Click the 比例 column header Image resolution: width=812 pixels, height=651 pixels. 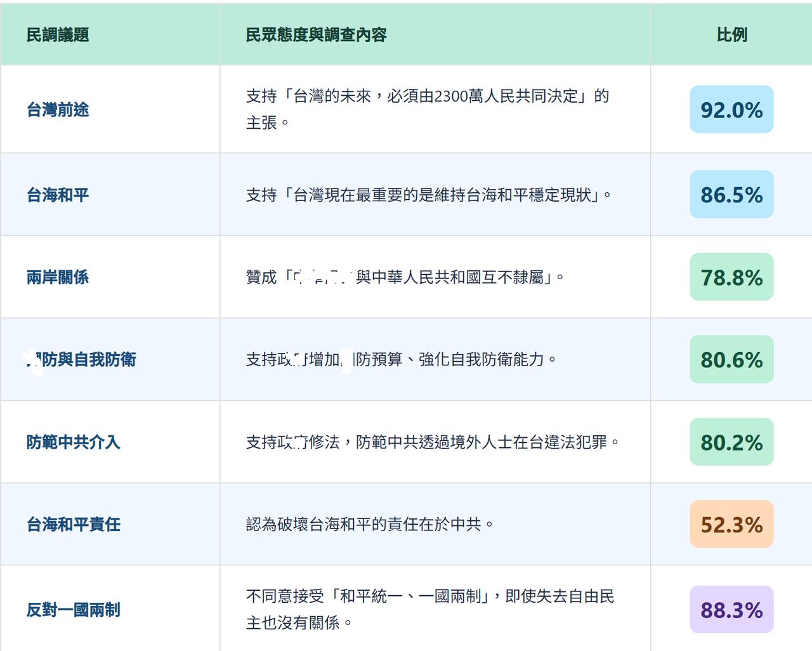(x=731, y=35)
